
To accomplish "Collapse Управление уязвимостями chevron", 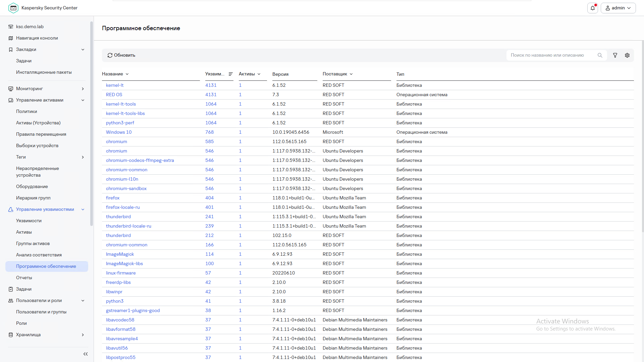I will click(83, 209).
